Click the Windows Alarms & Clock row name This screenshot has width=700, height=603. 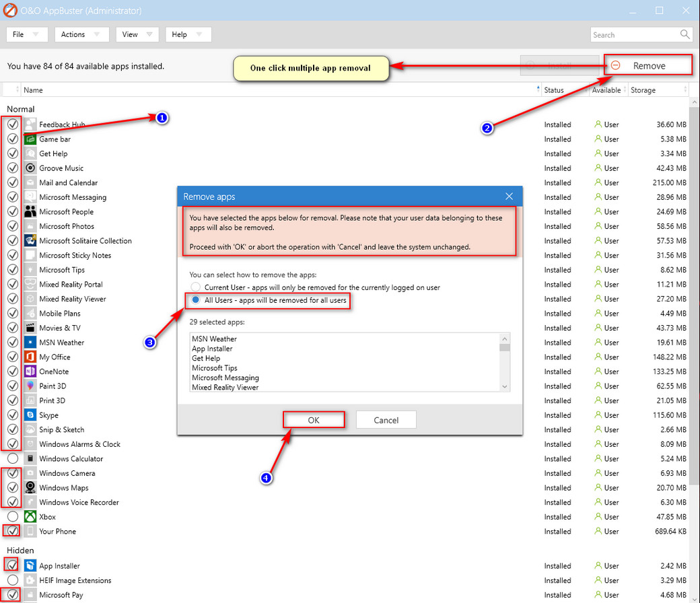tap(79, 444)
